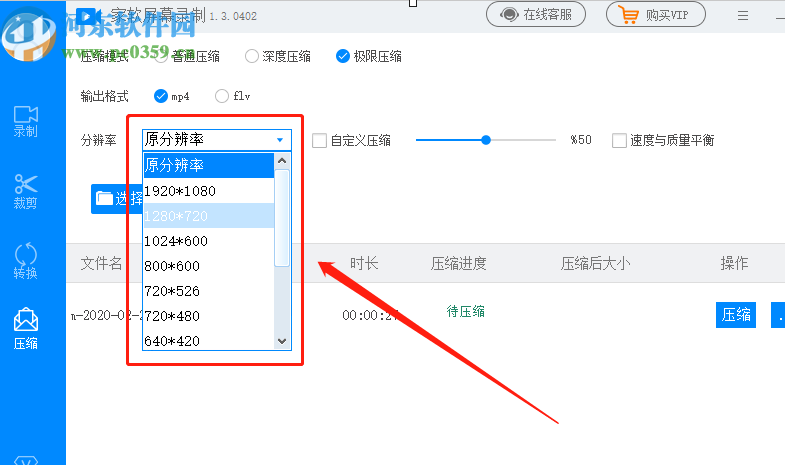Open the 压缩 compression tool in sidebar
The image size is (785, 465).
click(26, 329)
